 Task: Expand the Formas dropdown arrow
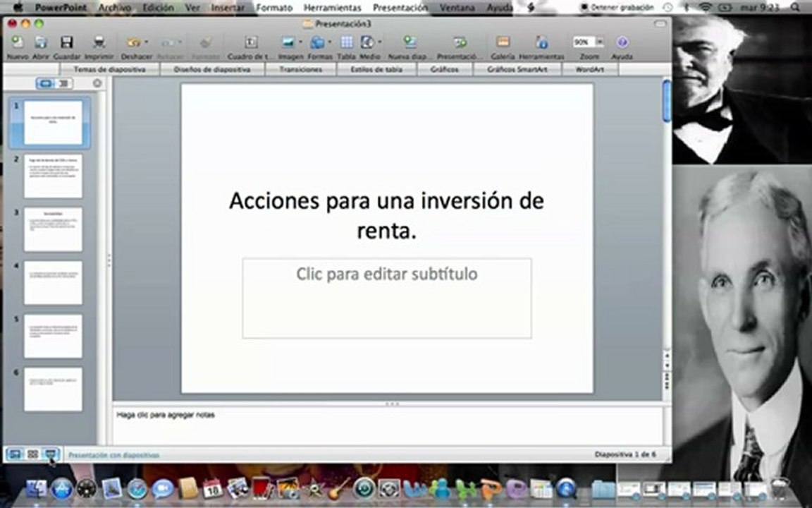330,42
